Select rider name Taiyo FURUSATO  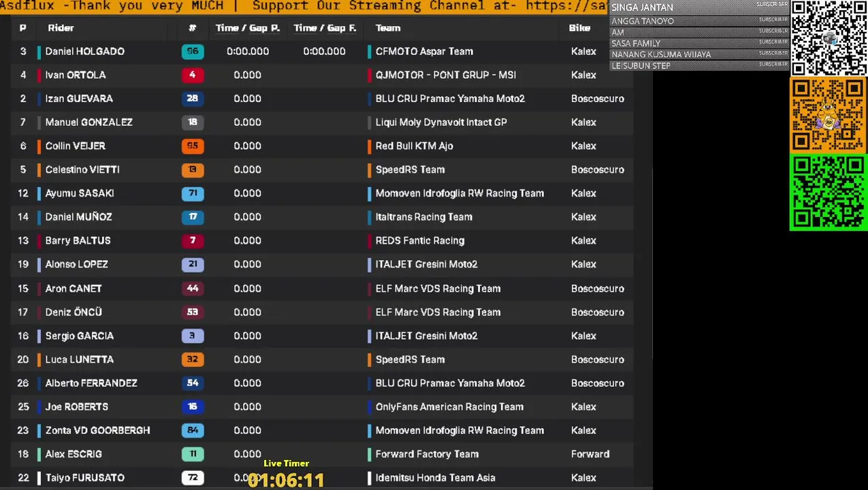click(x=84, y=478)
